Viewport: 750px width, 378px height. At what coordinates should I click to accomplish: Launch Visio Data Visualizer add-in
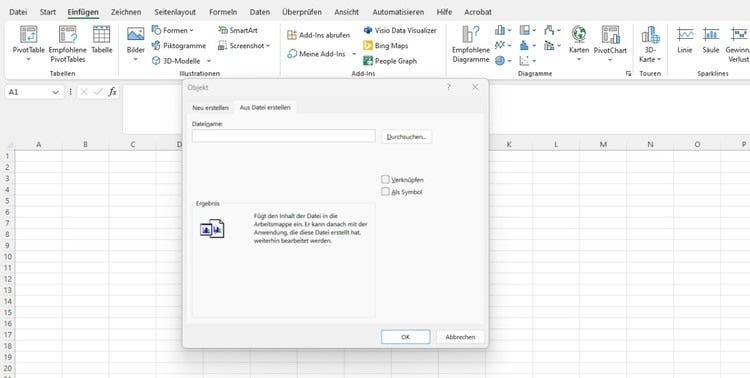[400, 30]
